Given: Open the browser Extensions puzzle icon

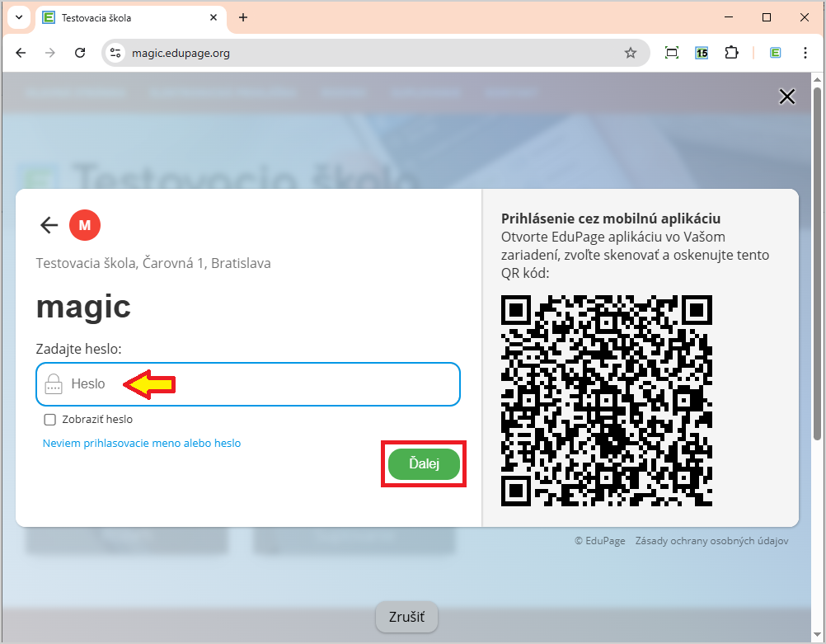Looking at the screenshot, I should [731, 53].
